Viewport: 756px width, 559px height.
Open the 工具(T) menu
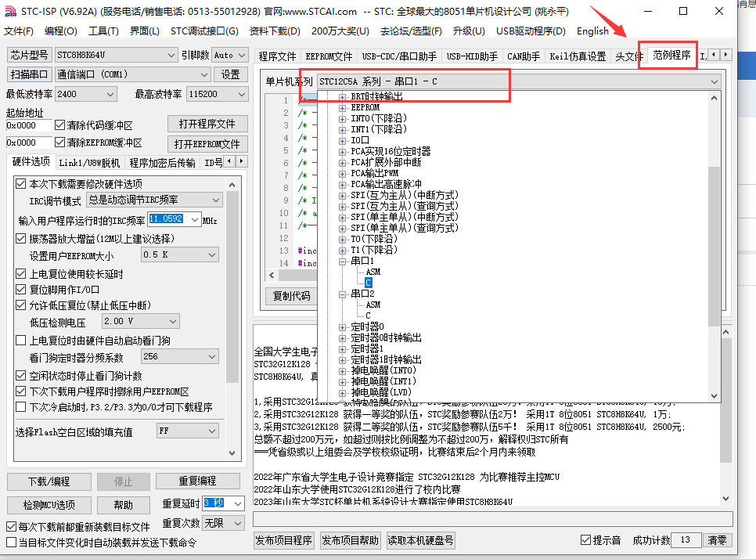(103, 31)
